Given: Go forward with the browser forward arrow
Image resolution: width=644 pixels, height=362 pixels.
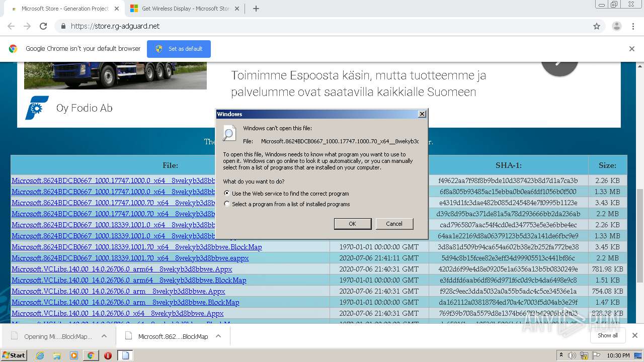Looking at the screenshot, I should coord(27,26).
